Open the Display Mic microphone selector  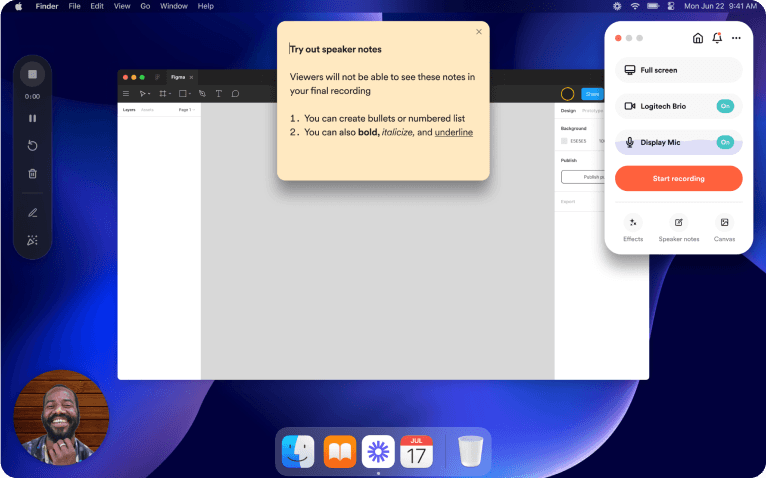point(679,142)
